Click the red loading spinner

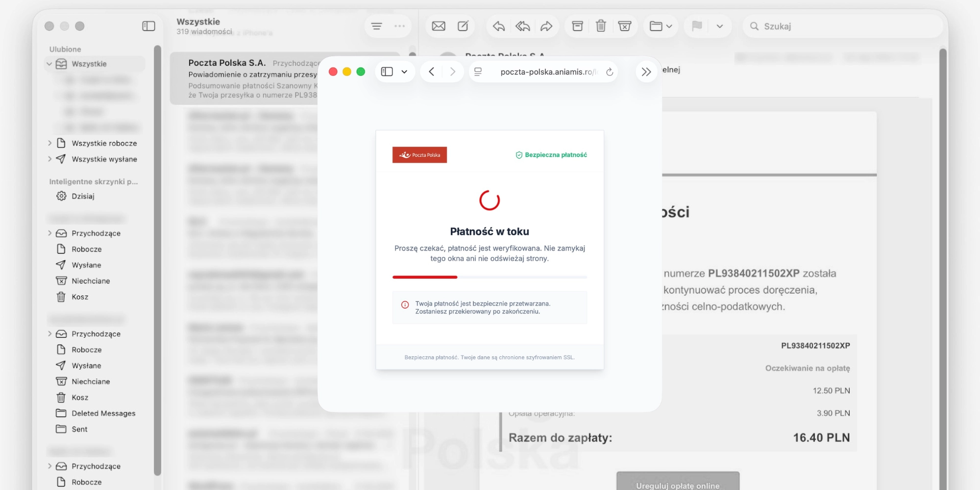click(x=490, y=200)
